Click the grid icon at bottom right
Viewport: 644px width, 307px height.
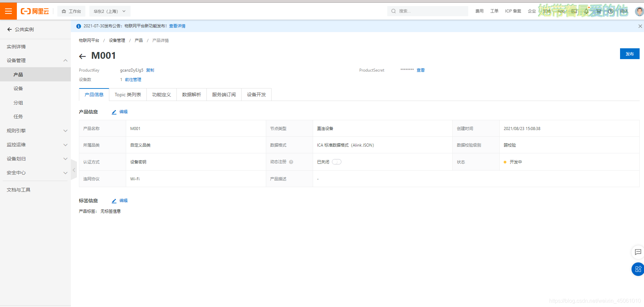(638, 269)
